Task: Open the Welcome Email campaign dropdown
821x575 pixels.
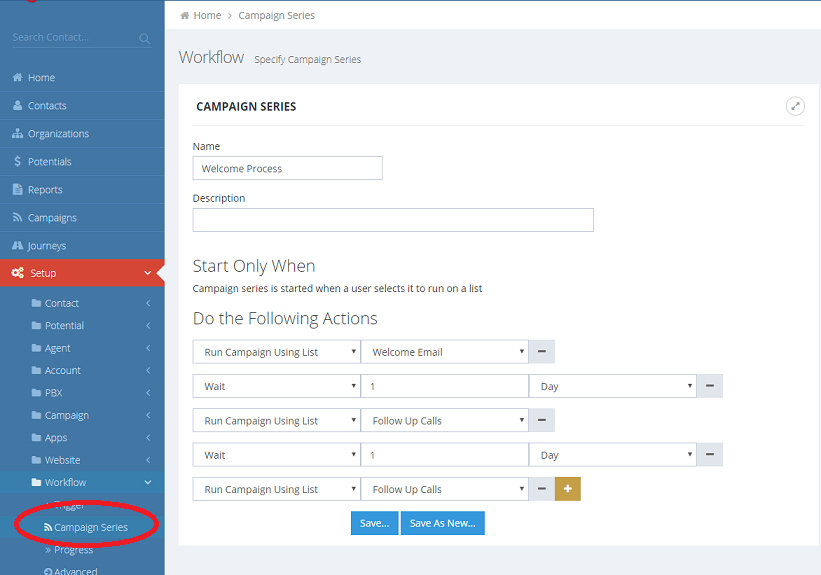Action: pos(445,352)
